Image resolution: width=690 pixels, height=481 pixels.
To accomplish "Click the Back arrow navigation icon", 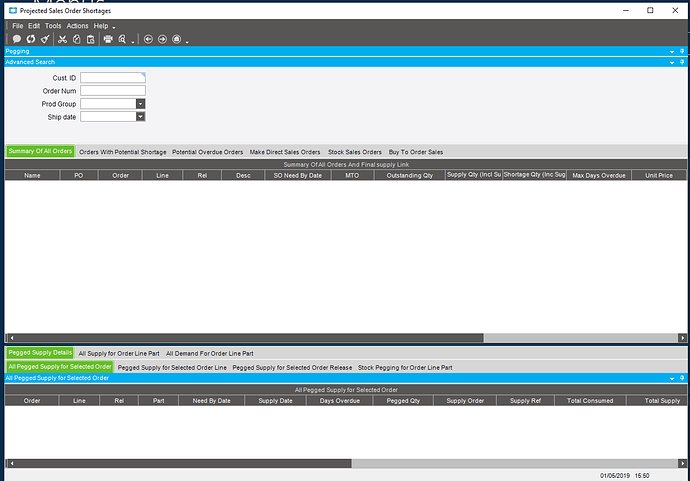I will coord(148,39).
